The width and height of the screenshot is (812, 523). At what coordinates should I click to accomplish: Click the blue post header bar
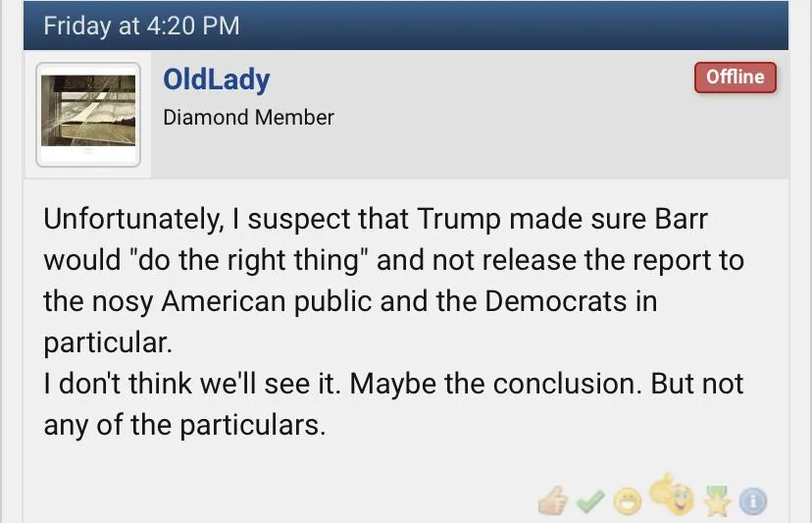pos(490,26)
